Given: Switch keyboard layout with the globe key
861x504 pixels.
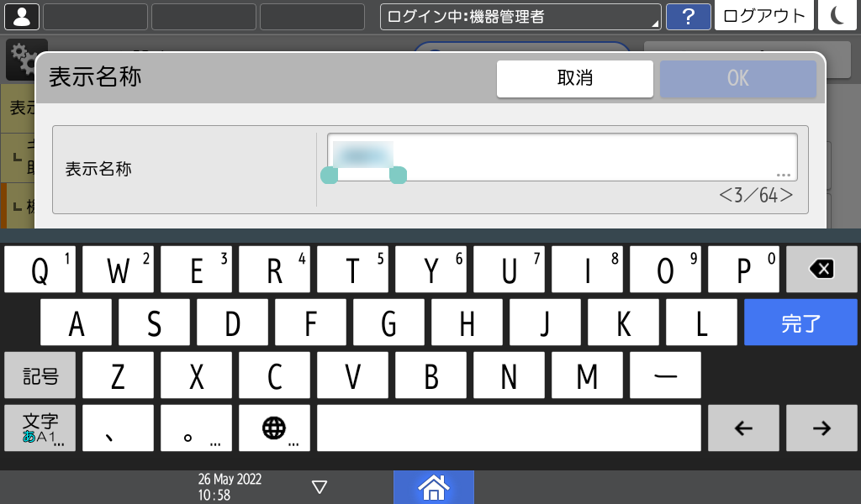Looking at the screenshot, I should 274,428.
